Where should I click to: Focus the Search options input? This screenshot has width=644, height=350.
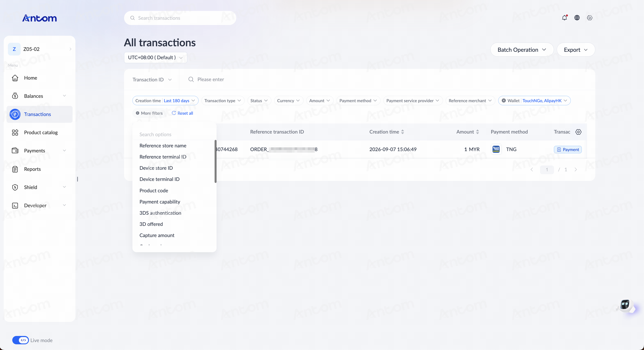click(x=174, y=134)
